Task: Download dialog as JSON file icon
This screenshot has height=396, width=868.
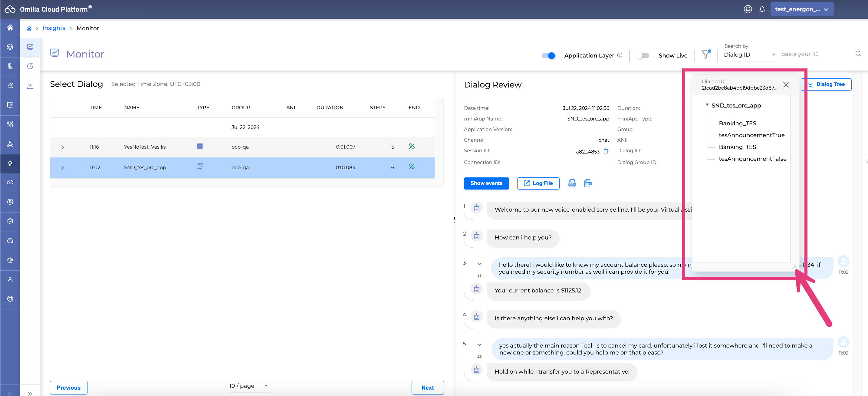Action: (x=572, y=183)
